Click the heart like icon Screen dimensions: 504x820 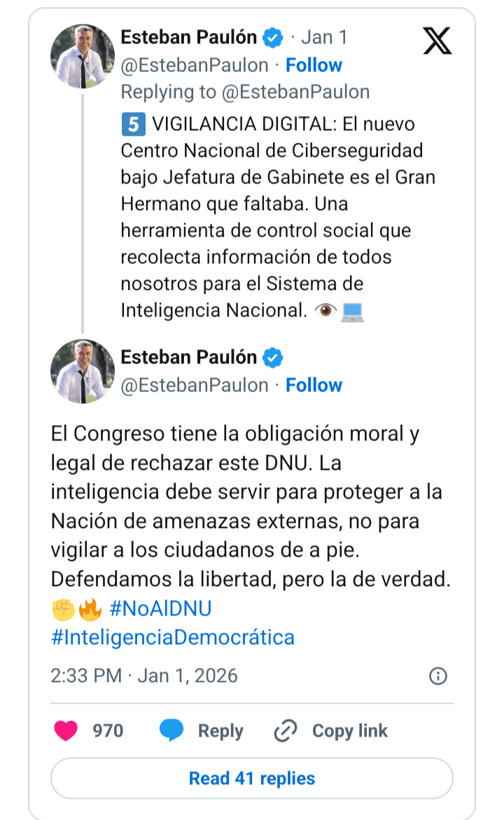[x=66, y=731]
